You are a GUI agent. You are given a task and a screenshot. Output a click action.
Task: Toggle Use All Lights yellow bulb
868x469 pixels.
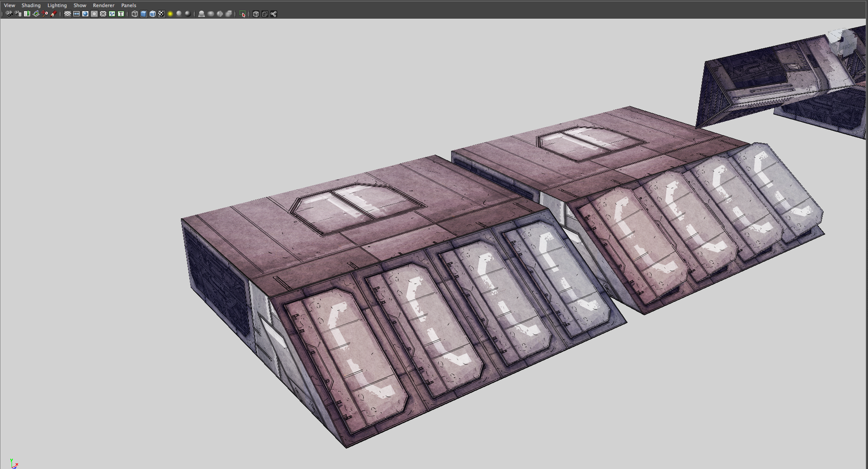(x=170, y=14)
